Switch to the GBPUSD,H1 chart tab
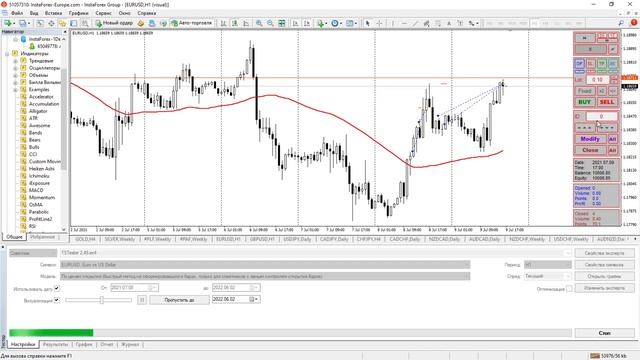 pos(262,239)
